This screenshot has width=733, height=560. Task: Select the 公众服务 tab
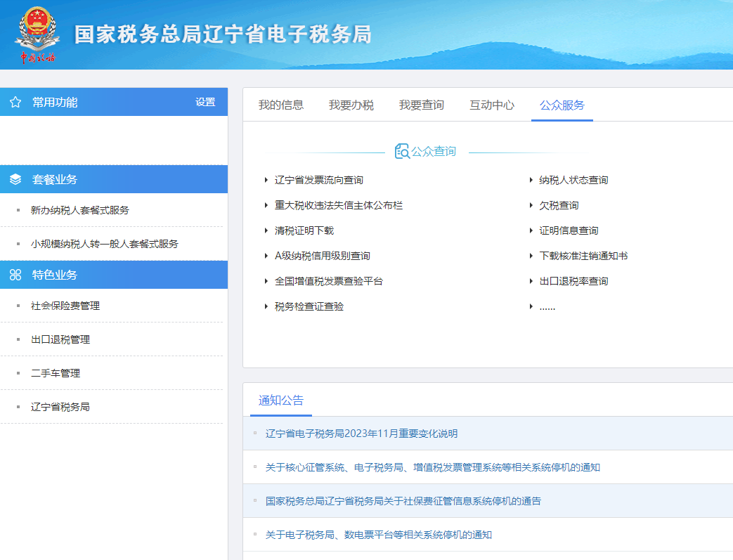tap(562, 105)
